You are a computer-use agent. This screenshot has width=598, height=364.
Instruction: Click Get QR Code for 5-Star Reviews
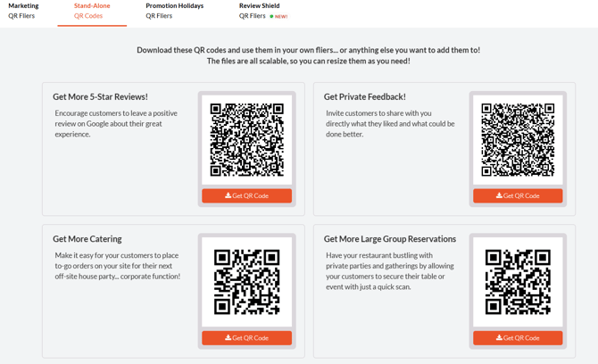[x=246, y=195]
